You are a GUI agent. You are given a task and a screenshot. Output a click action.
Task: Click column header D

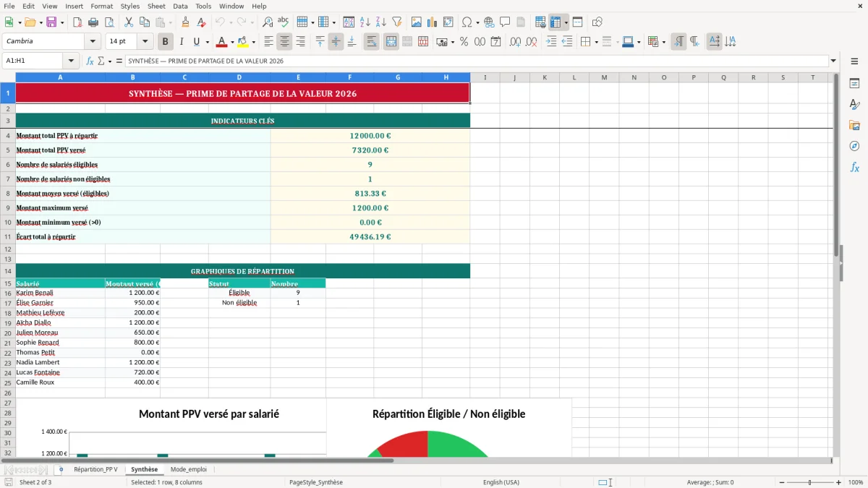[x=239, y=77]
